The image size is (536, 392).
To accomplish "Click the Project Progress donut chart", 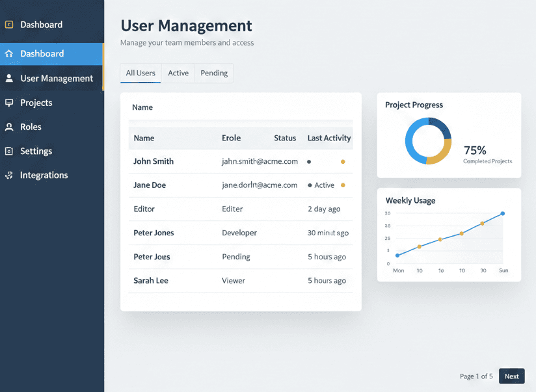I will (x=428, y=141).
